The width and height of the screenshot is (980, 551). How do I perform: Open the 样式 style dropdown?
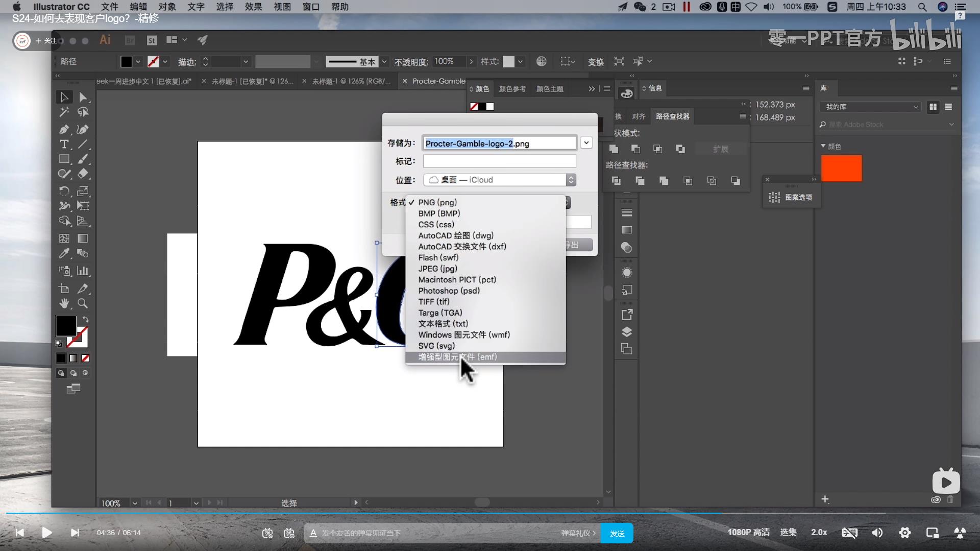(520, 62)
